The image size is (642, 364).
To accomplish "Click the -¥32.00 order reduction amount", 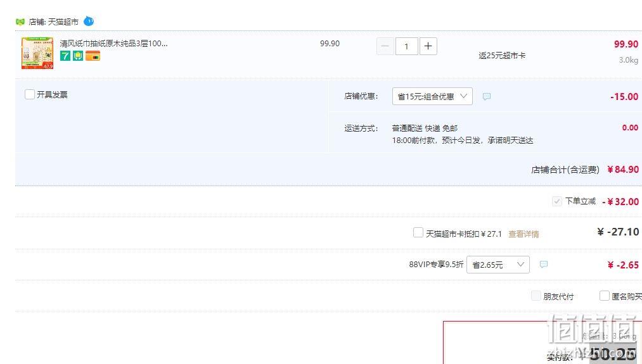I will [x=620, y=202].
